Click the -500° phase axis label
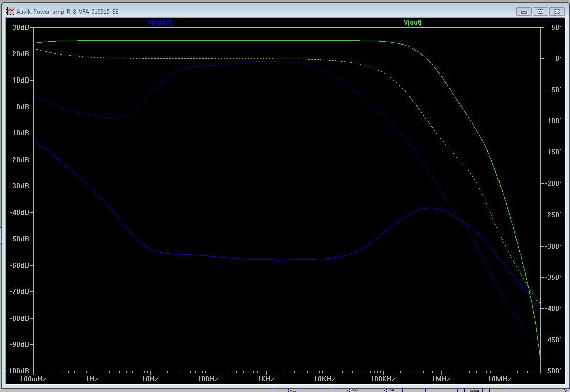The width and height of the screenshot is (570, 392). 554,371
